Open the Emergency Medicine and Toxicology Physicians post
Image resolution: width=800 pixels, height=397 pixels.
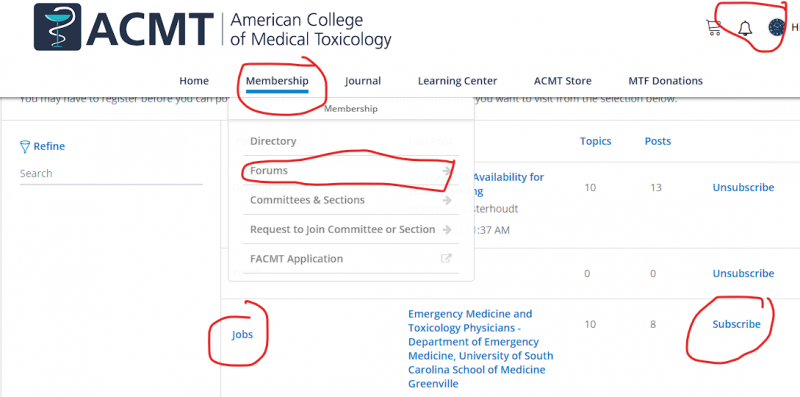[481, 349]
